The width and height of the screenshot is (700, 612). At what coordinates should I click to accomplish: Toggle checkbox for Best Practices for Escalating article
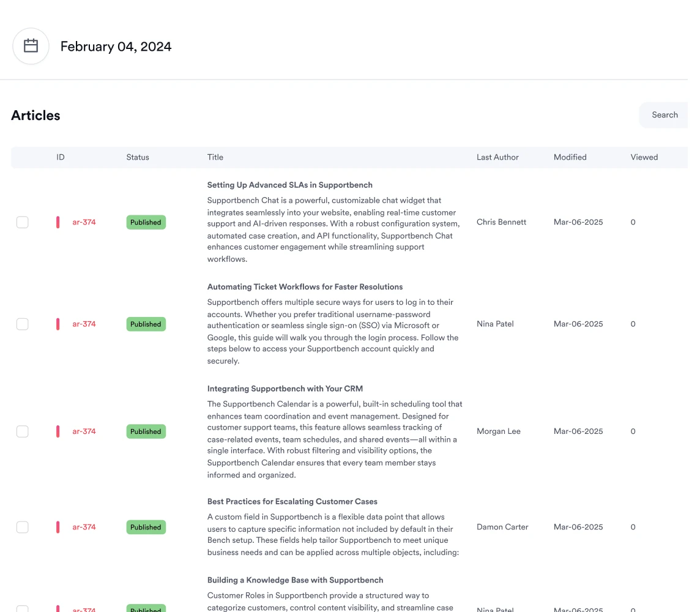[x=23, y=527]
